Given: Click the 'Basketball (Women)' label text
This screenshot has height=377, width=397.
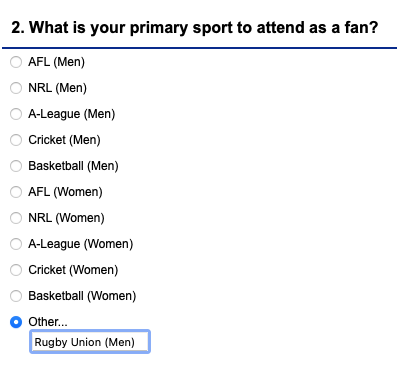Looking at the screenshot, I should click(x=82, y=296).
